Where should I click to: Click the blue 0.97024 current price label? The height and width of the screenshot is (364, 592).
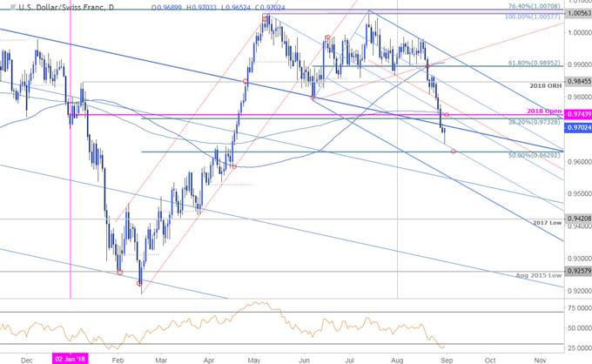[578, 128]
